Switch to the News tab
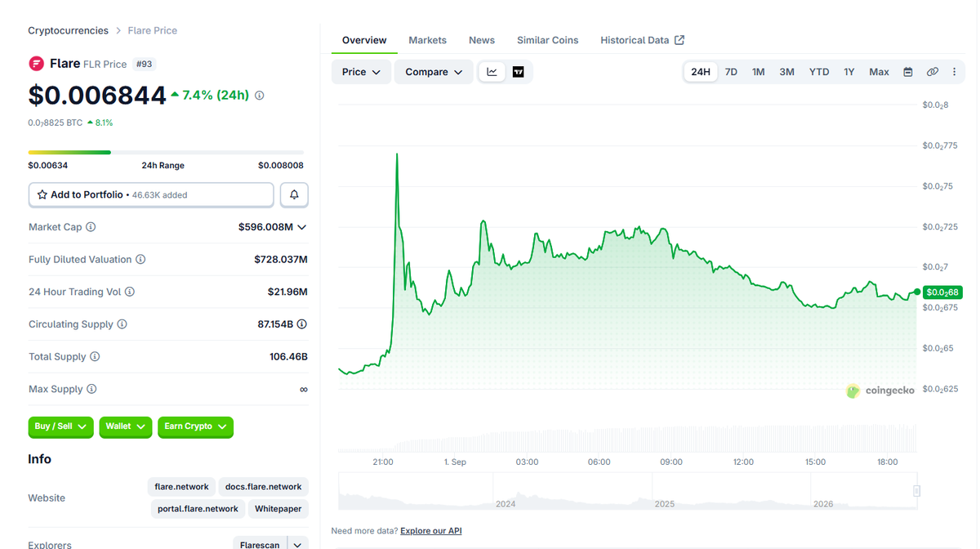 (482, 40)
